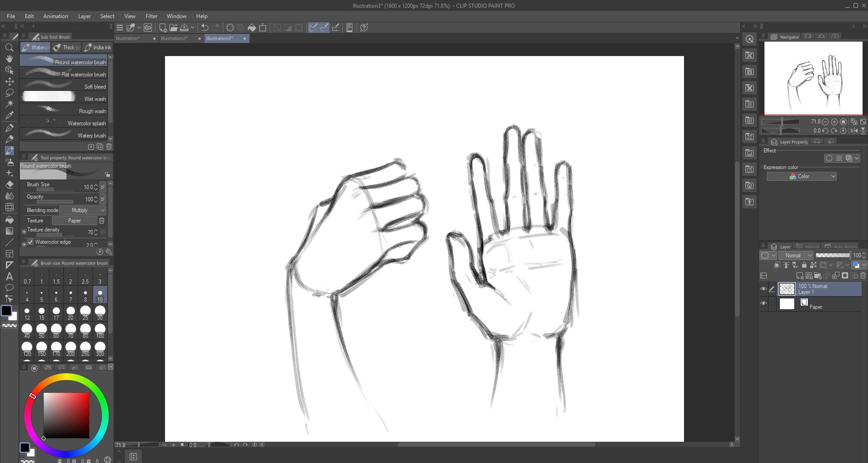
Task: Select the Eraser tool in toolbar
Action: coord(9,184)
